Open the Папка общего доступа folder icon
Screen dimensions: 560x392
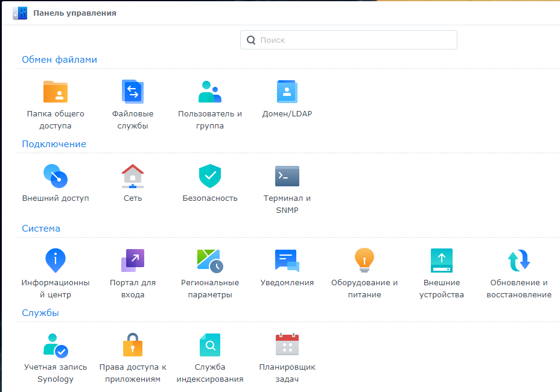56,92
